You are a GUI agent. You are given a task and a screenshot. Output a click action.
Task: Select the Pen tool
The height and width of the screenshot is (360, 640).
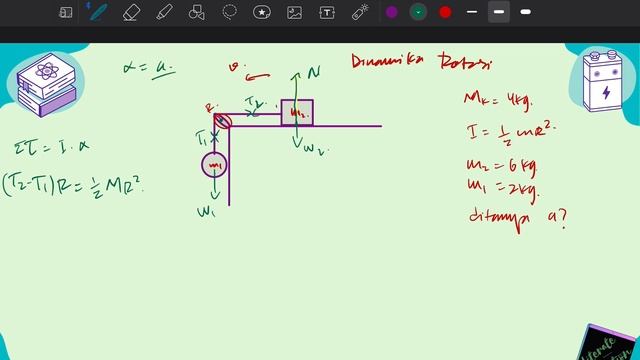tap(98, 12)
